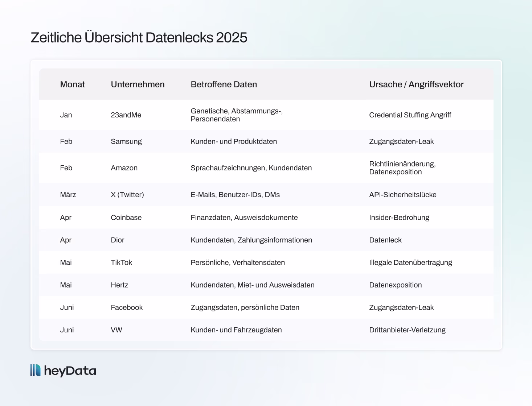This screenshot has width=532, height=406.
Task: Select the 'Dior' company cell
Action: pyautogui.click(x=118, y=240)
